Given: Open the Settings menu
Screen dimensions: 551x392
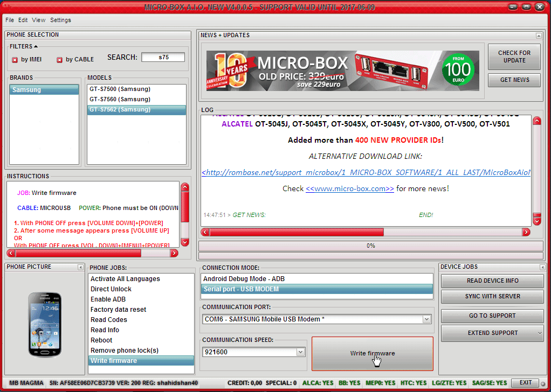Looking at the screenshot, I should tap(60, 20).
